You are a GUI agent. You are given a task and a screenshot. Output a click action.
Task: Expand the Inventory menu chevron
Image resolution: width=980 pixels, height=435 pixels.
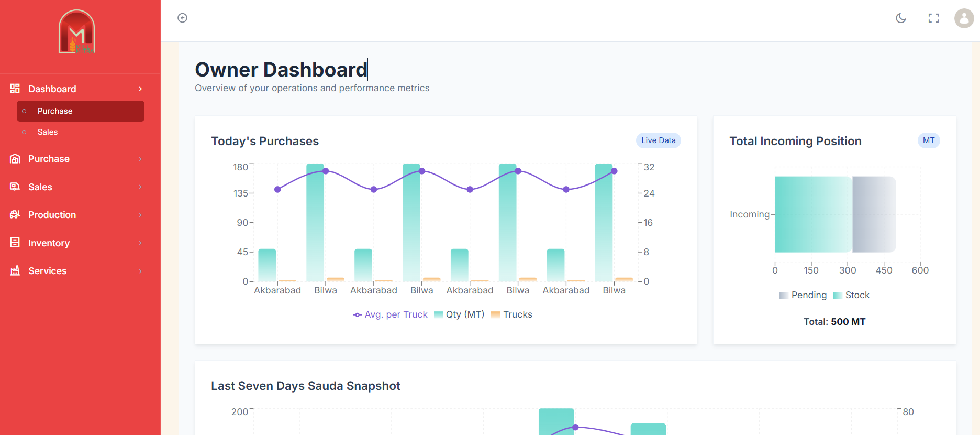pos(140,243)
